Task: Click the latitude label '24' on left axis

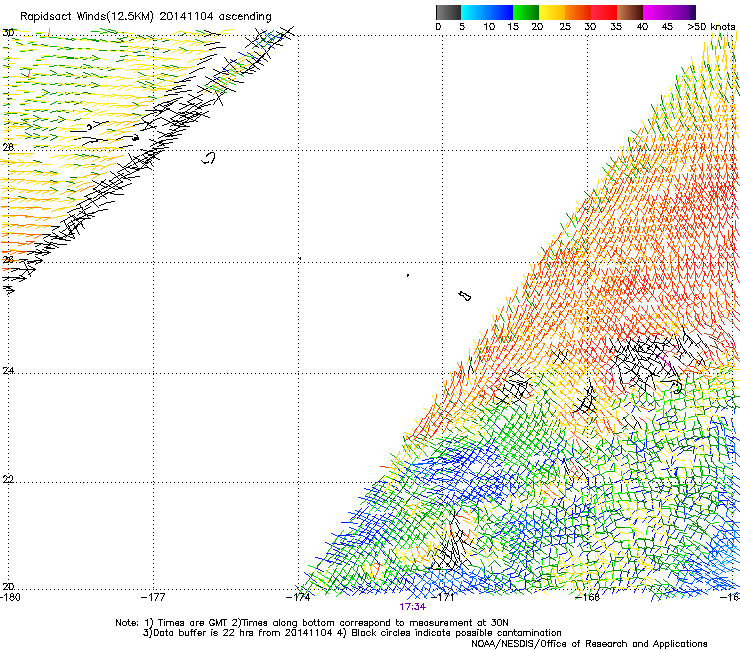Action: pos(8,371)
